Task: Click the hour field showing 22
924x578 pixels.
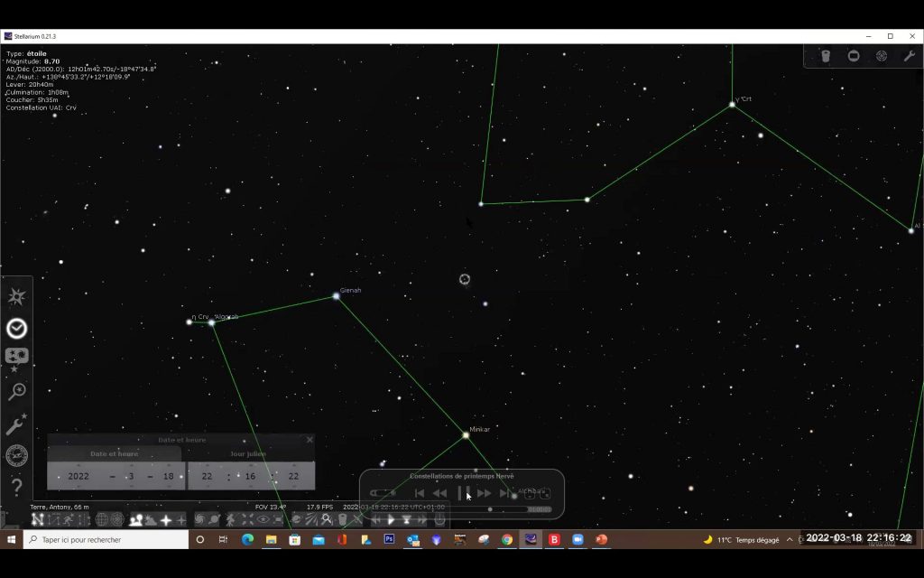Action: (207, 476)
